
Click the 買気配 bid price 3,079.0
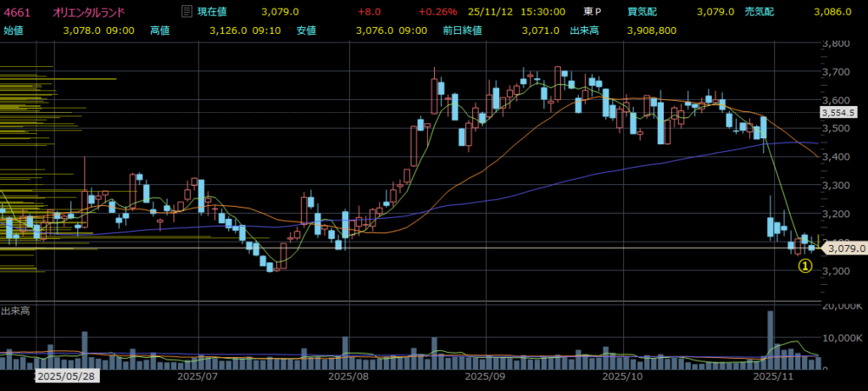click(716, 12)
